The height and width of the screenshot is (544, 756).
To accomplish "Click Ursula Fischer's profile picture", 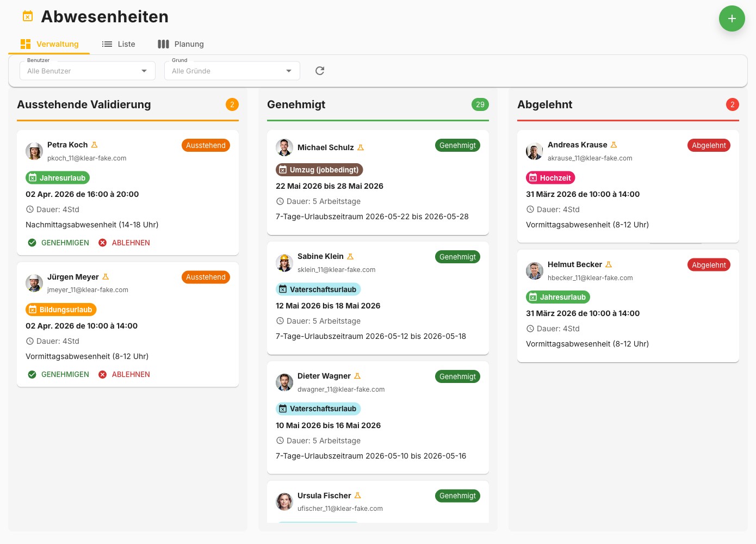I will point(284,502).
